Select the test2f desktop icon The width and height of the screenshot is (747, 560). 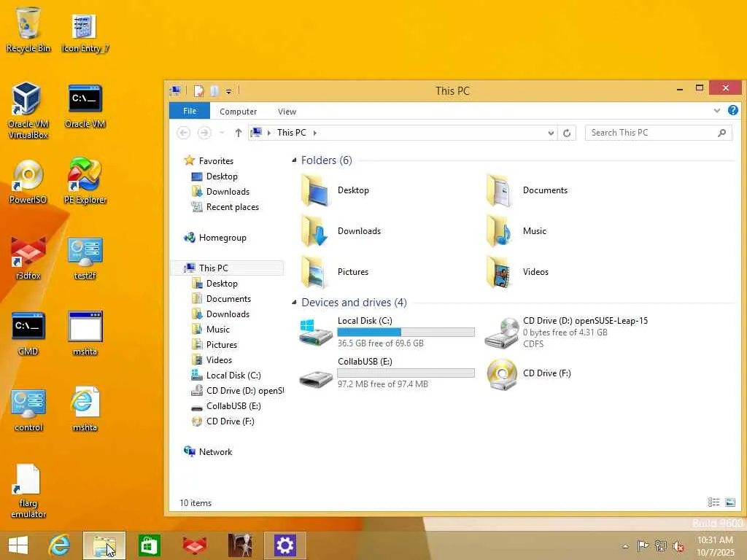pyautogui.click(x=85, y=257)
